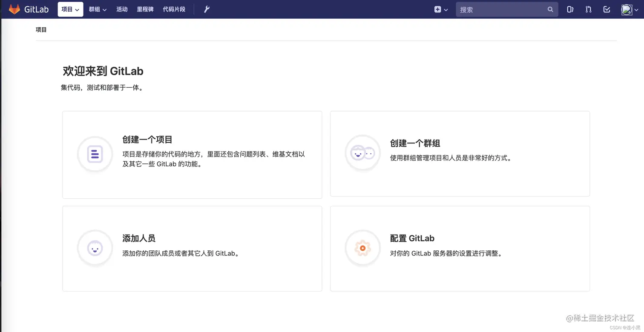Open the plus new-item dropdown
The width and height of the screenshot is (644, 332).
pos(441,9)
